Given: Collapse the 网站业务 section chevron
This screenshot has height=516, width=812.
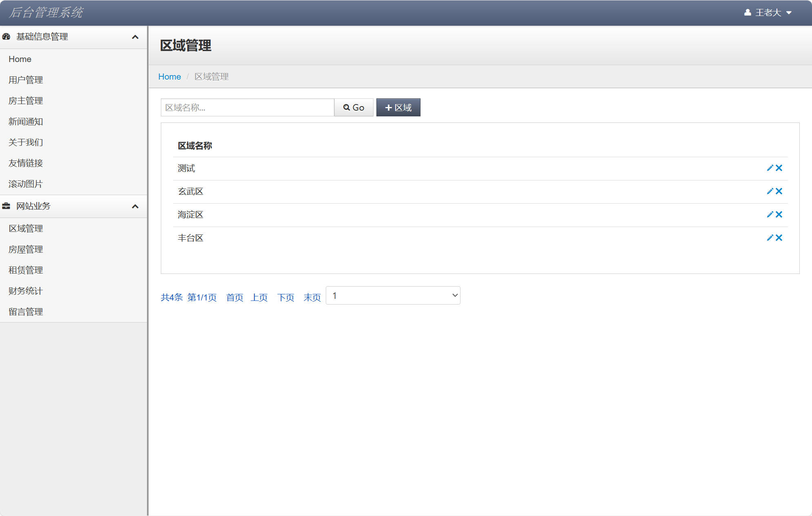Looking at the screenshot, I should 135,206.
